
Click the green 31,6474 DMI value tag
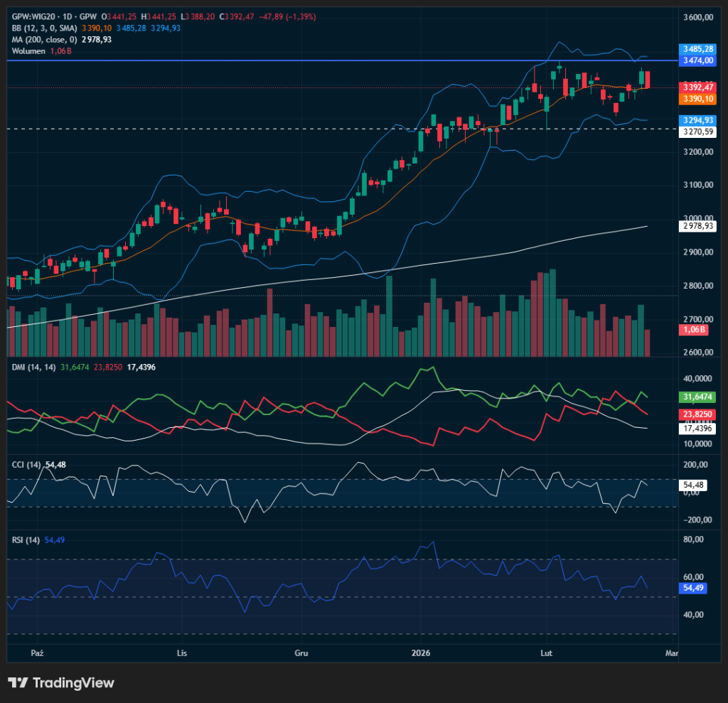697,397
